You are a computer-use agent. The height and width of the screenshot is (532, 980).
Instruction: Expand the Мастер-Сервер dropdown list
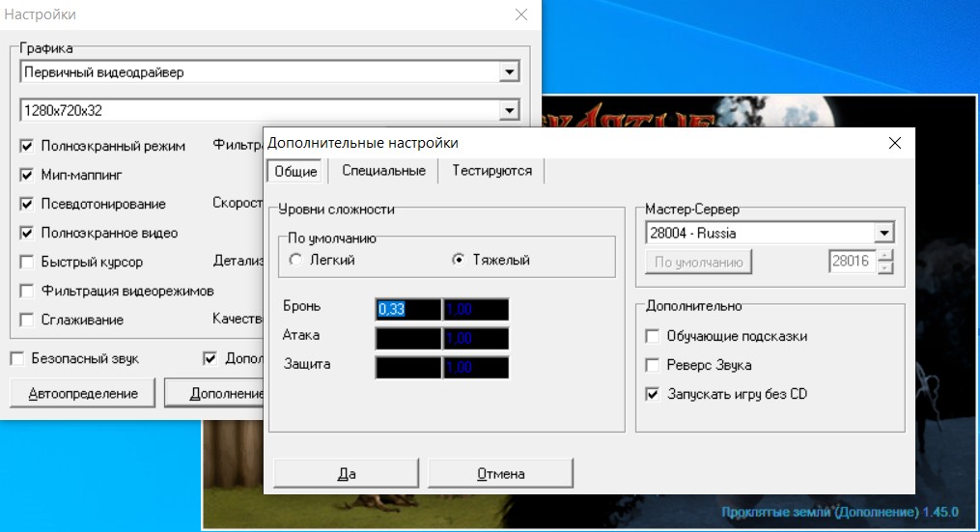pyautogui.click(x=882, y=234)
